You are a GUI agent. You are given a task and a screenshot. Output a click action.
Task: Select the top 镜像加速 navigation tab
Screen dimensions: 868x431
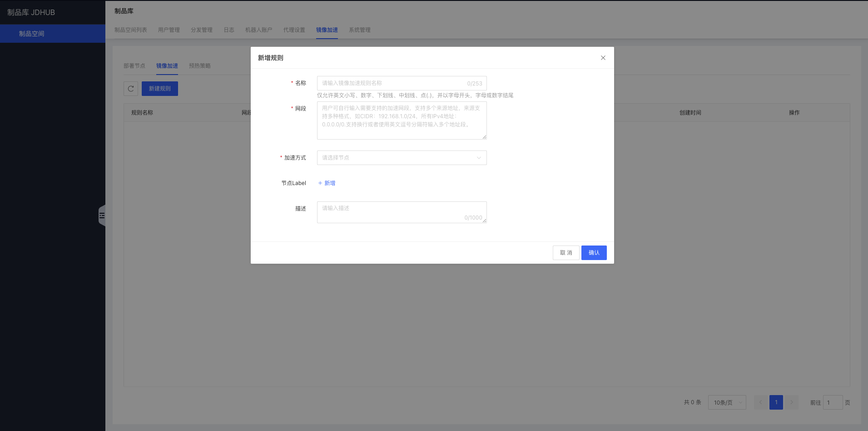327,30
